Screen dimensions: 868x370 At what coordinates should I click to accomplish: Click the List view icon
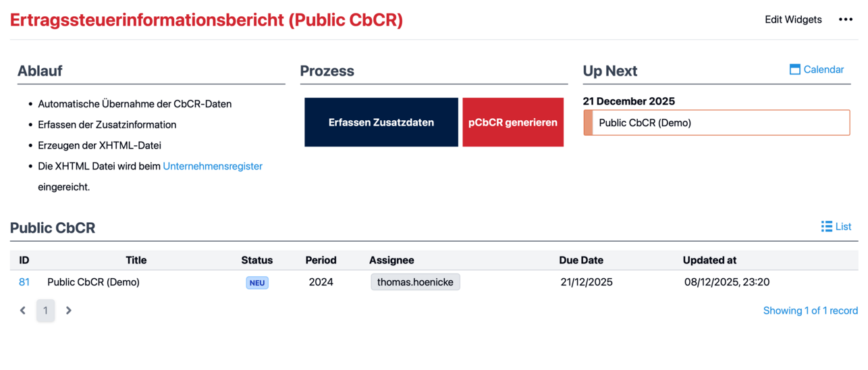tap(827, 226)
